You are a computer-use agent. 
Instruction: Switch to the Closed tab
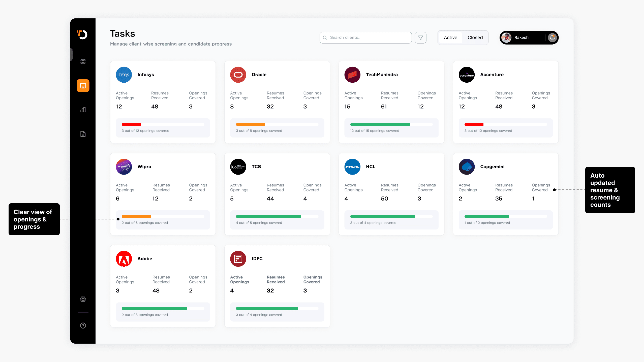pyautogui.click(x=475, y=38)
